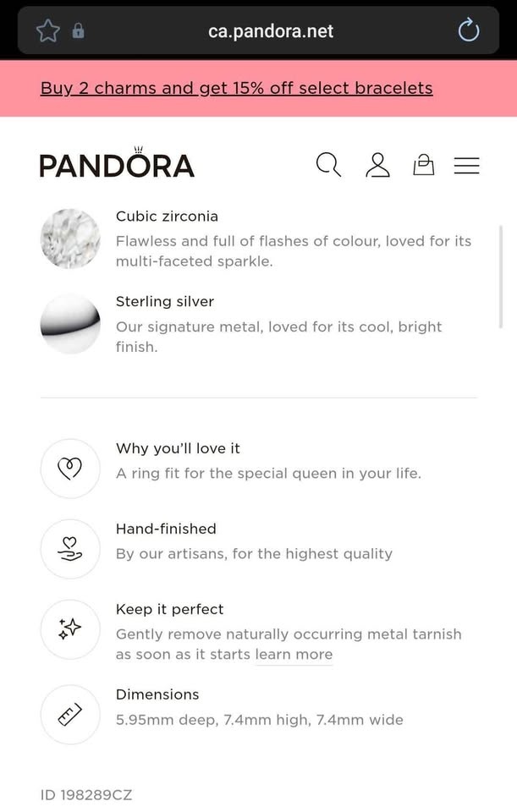Click the product ID 198289CZ text

(x=86, y=795)
